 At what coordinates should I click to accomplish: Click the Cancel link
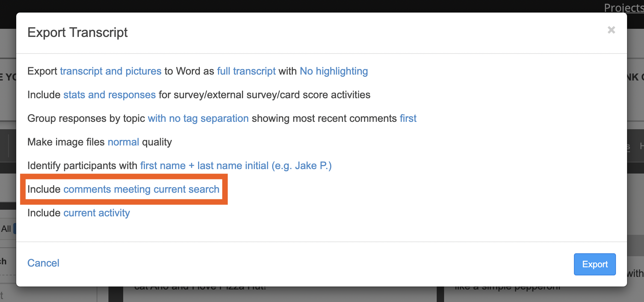(43, 263)
